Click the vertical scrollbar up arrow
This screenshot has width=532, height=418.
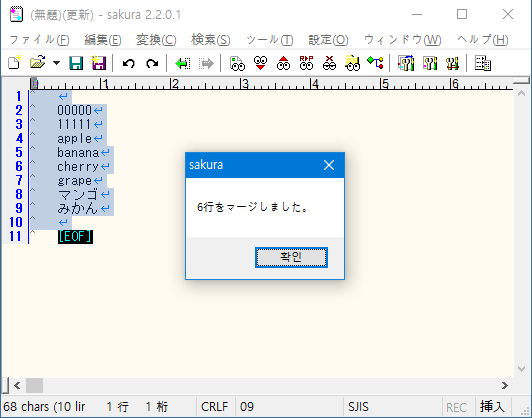pyautogui.click(x=521, y=94)
